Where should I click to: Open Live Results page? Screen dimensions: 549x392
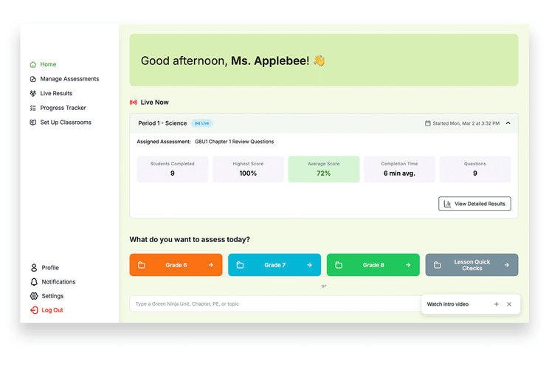point(51,94)
